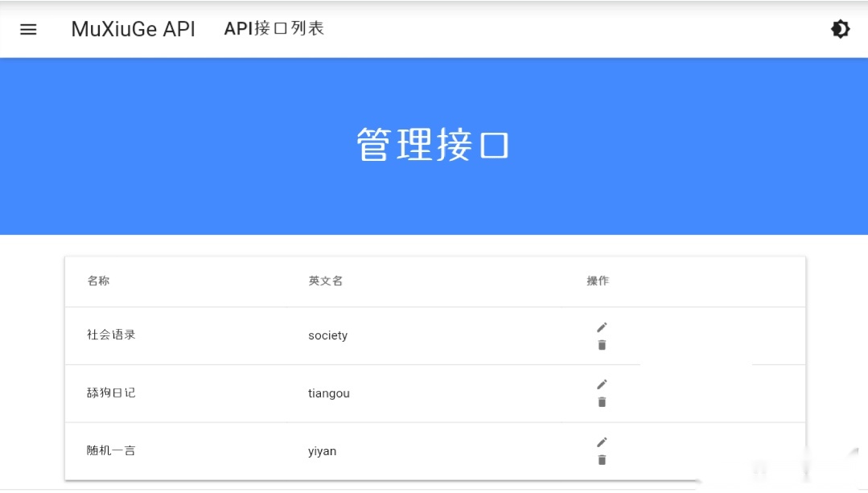Viewport: 868px width, 493px height.
Task: Click the 社会语录 name cell
Action: click(110, 335)
